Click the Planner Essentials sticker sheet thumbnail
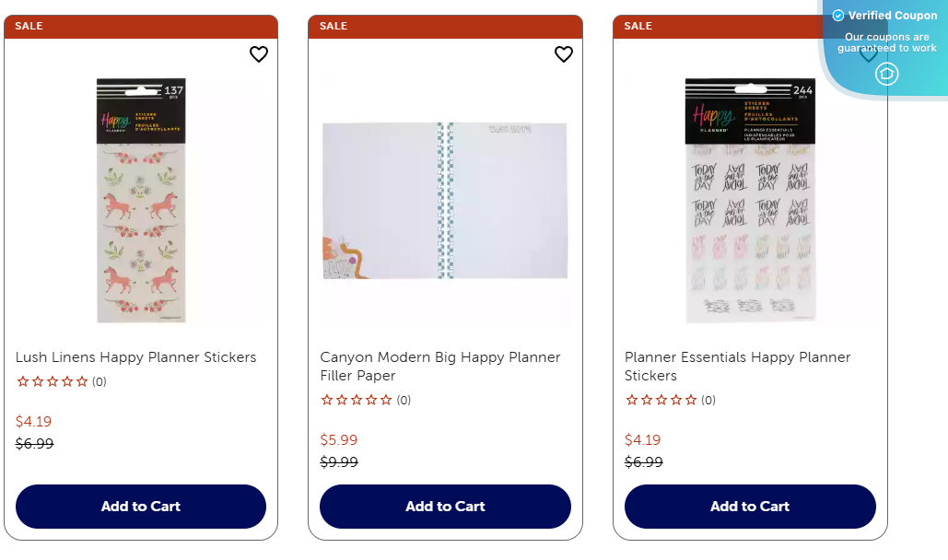 click(x=749, y=198)
